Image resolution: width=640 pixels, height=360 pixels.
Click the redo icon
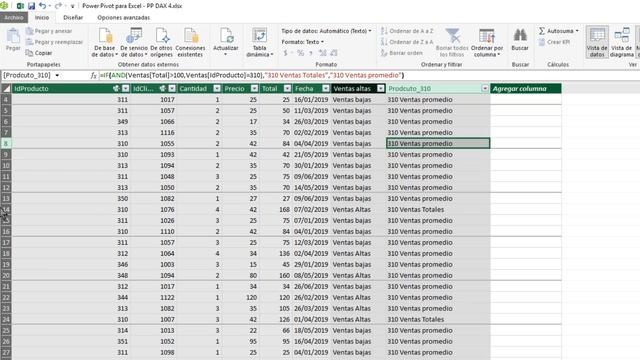[58, 6]
